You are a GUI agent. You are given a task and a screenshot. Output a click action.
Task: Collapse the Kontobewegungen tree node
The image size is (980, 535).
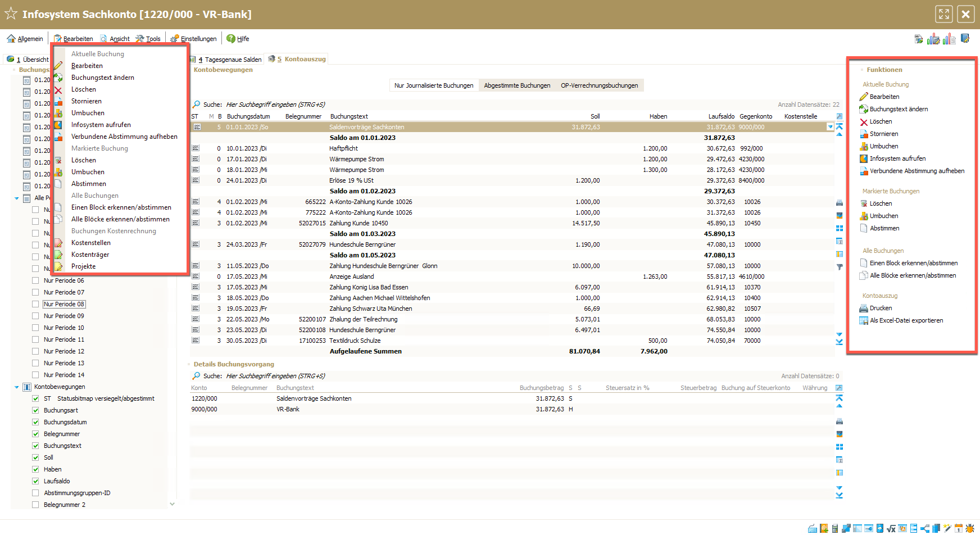tap(16, 387)
